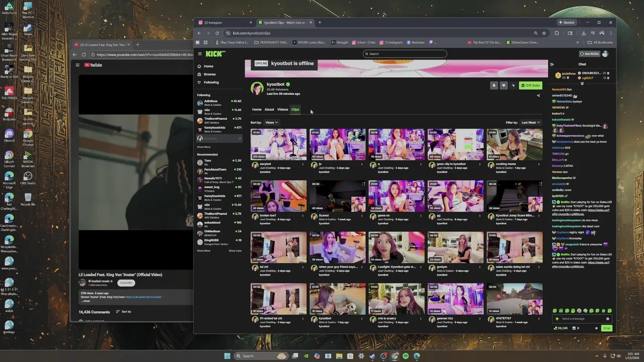Click the share icon under Gift Subs
644x362 pixels.
coord(538,96)
